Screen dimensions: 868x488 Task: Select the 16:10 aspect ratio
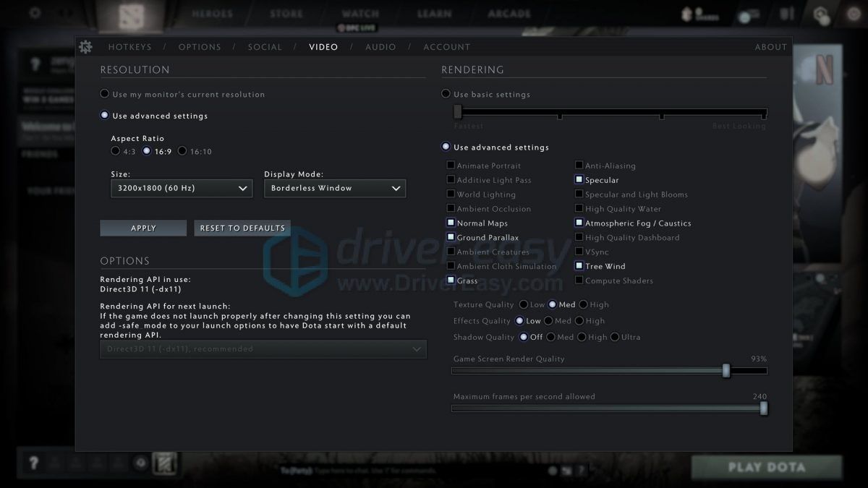(x=182, y=151)
